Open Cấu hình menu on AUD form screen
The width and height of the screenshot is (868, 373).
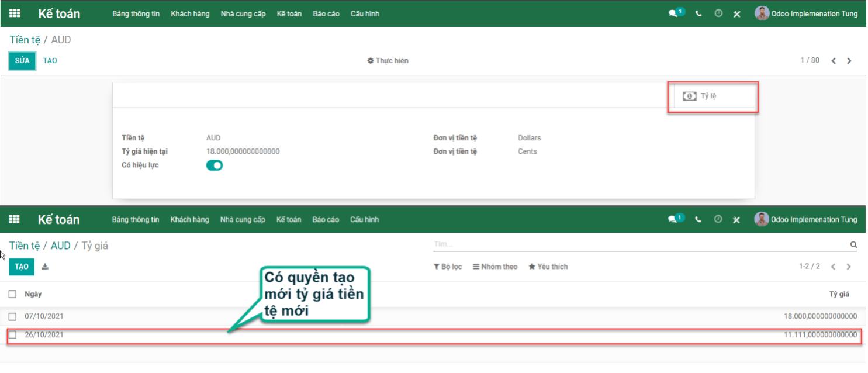tap(365, 13)
